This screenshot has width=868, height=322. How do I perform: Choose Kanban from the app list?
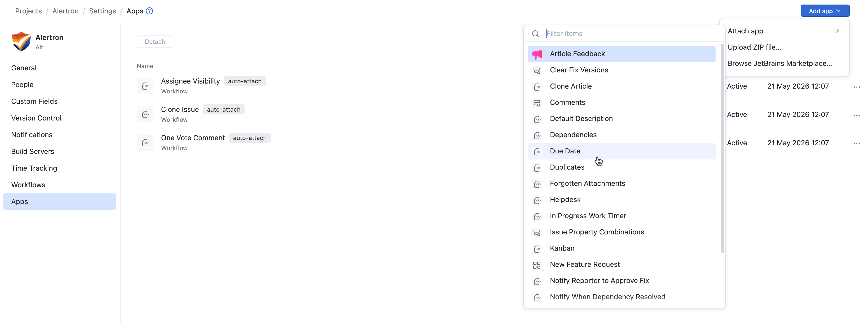[621, 248]
